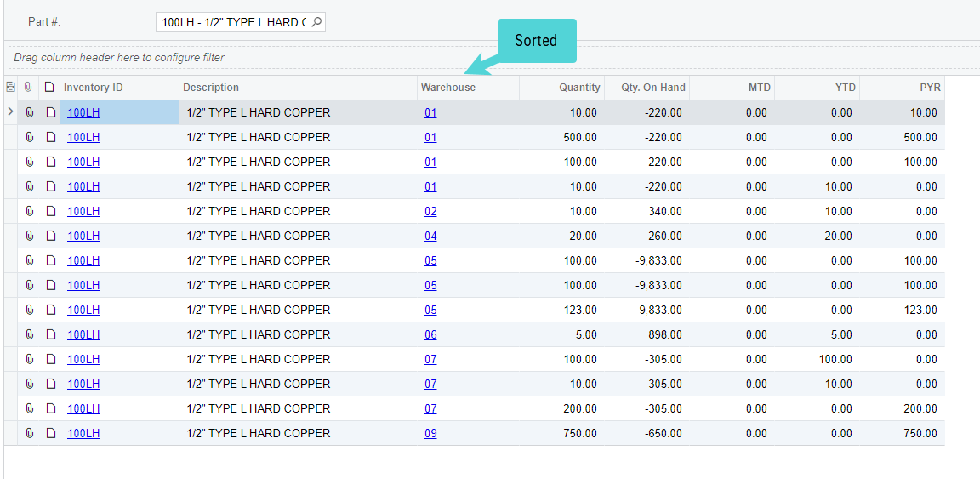The height and width of the screenshot is (479, 980).
Task: Open 100LH link in the warehouse 06 row
Action: pos(83,334)
